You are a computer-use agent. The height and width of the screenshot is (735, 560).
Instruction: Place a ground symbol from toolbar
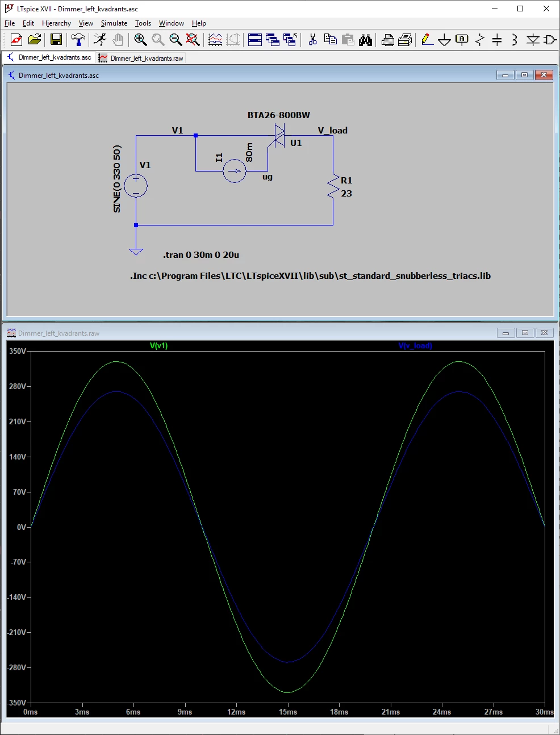445,39
